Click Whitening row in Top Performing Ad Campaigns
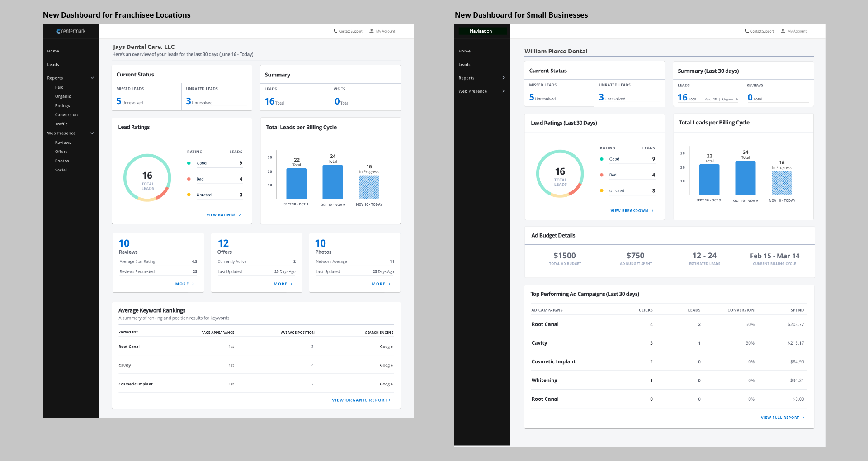Viewport: 868px width, 461px height. 669,380
